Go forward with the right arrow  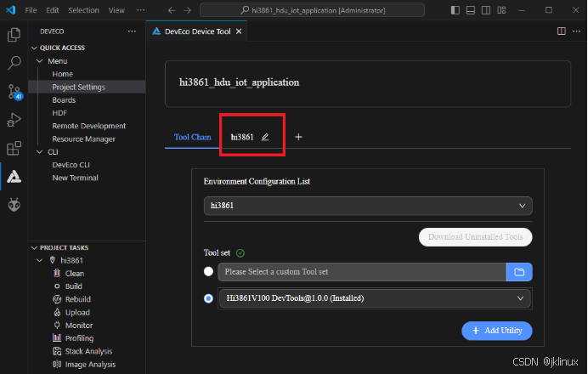[187, 10]
